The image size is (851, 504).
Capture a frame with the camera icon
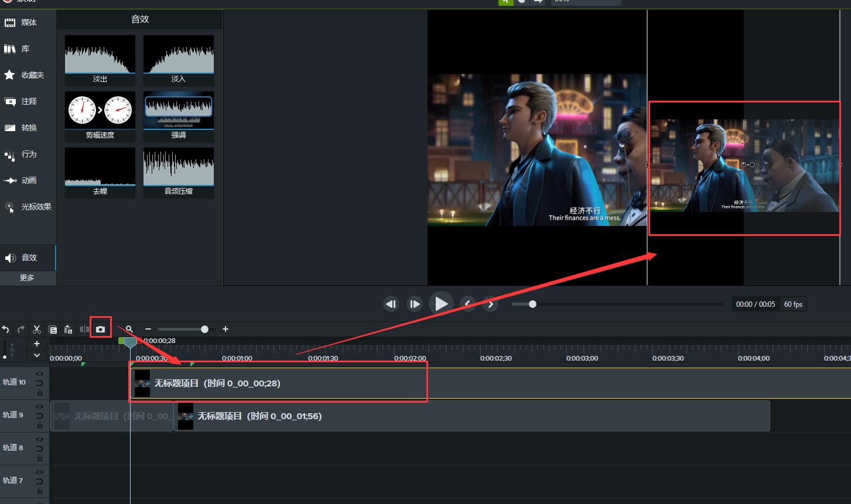101,330
